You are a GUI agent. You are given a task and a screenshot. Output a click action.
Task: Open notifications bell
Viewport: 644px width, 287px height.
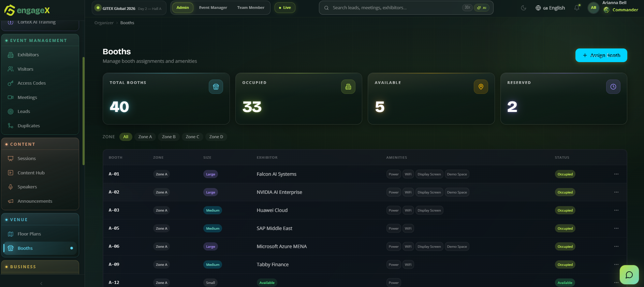pos(577,8)
